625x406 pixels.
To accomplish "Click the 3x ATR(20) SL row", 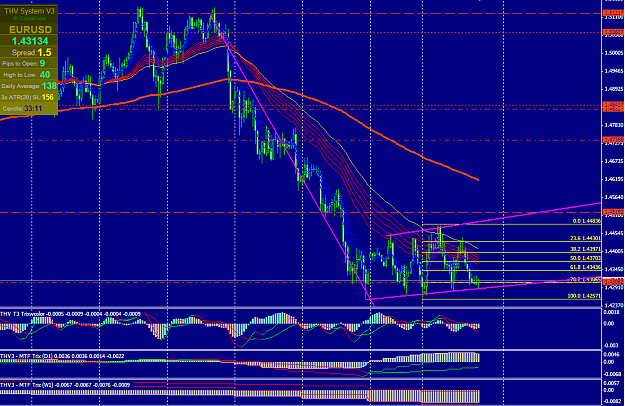I will tap(29, 97).
